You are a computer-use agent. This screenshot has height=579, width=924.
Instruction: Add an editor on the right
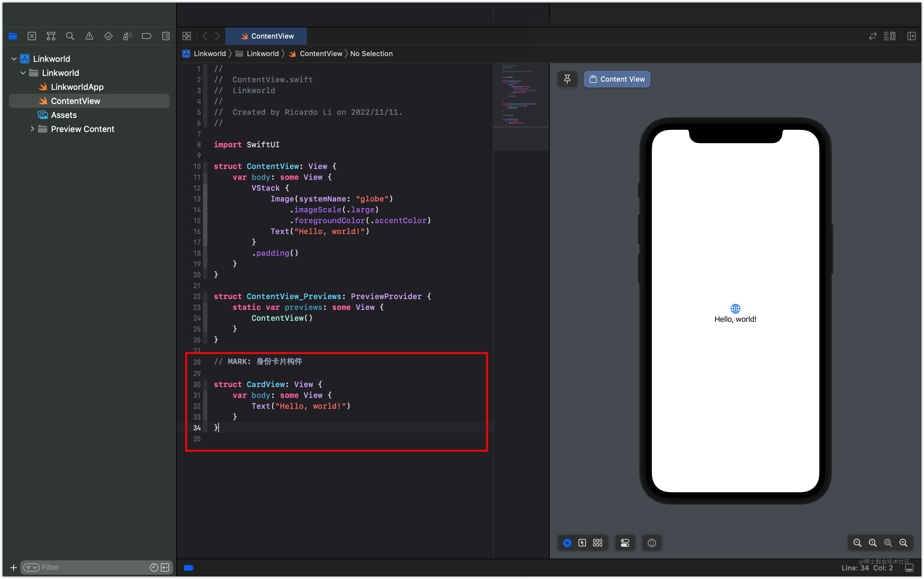click(912, 36)
